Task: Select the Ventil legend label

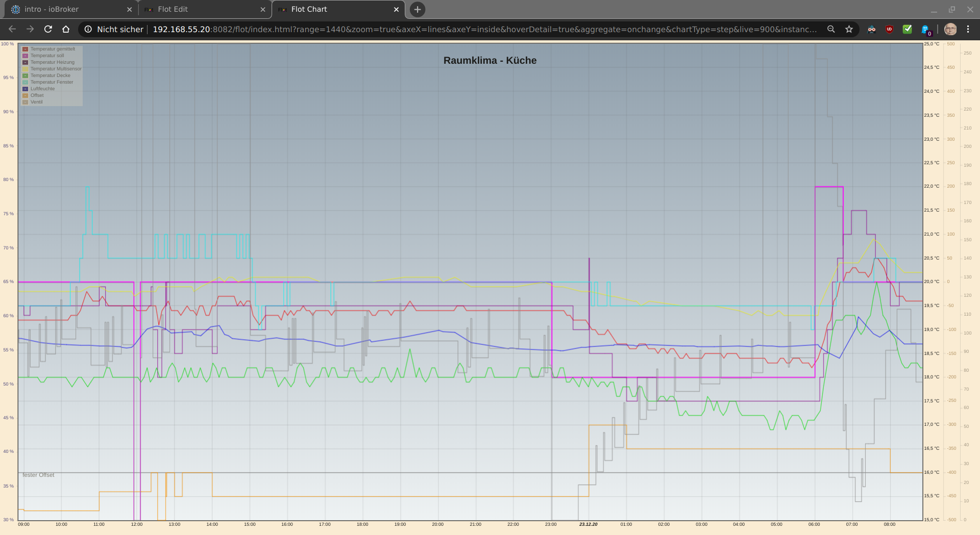Action: coord(36,102)
